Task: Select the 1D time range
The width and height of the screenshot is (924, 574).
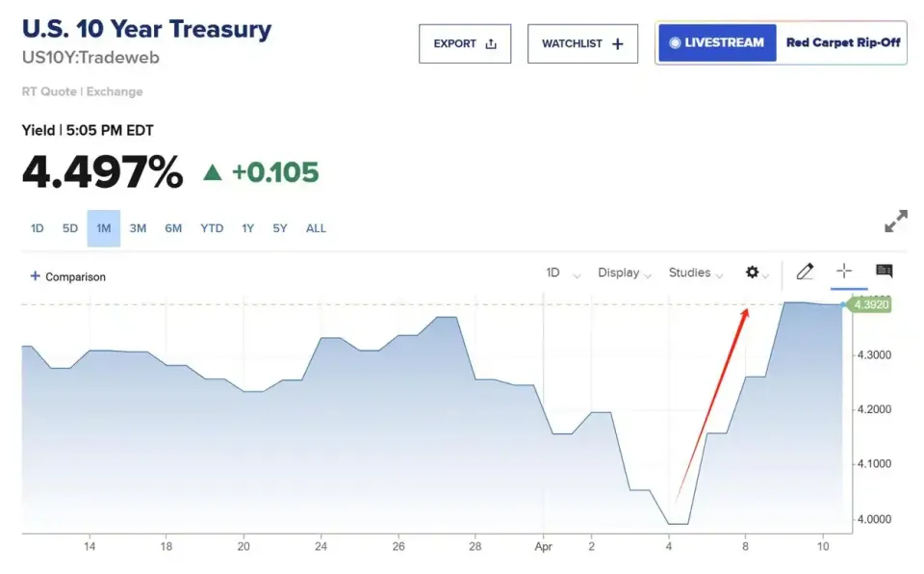Action: [38, 228]
